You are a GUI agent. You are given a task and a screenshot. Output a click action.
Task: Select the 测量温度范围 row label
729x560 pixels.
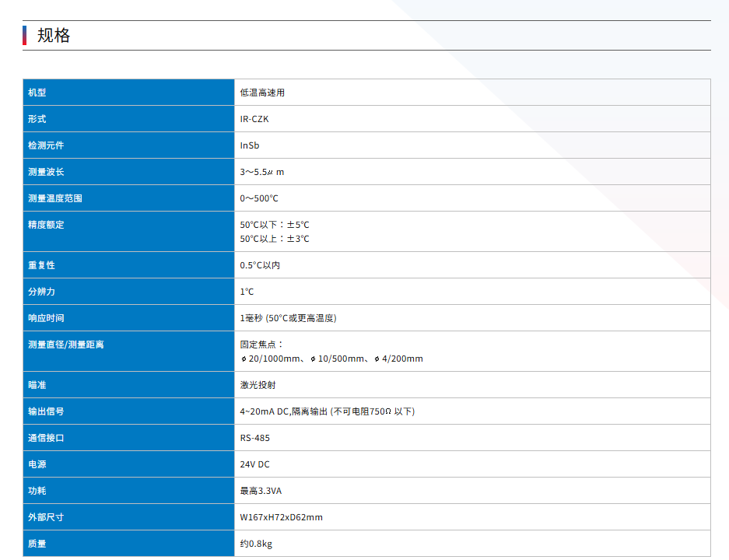point(55,198)
